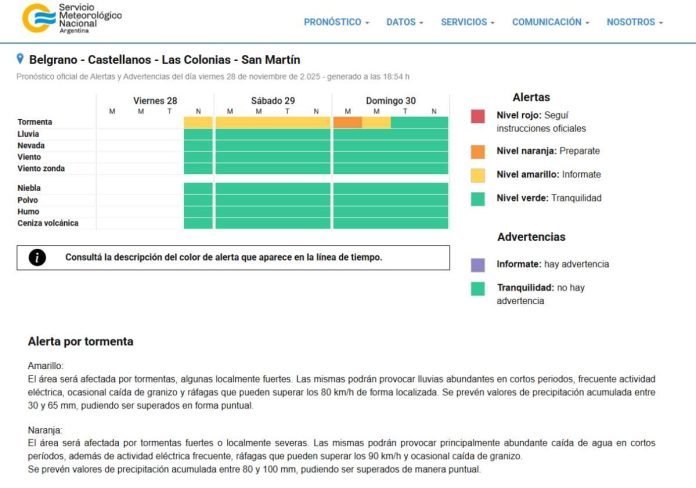Click orange Tormenta cell on Domingo 30
696x488 pixels.
pos(347,122)
